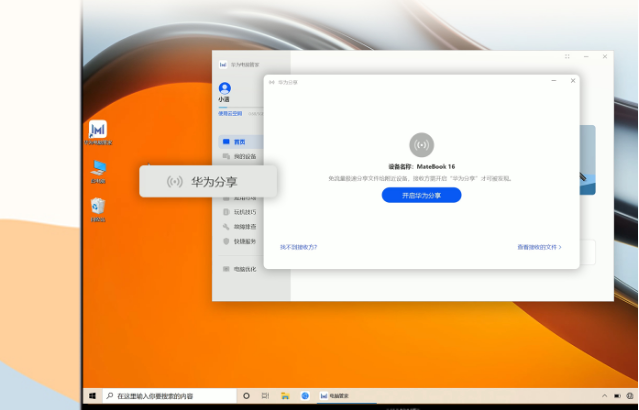The image size is (639, 410).
Task: Open 电脑优化 in the sidebar
Action: (x=240, y=269)
